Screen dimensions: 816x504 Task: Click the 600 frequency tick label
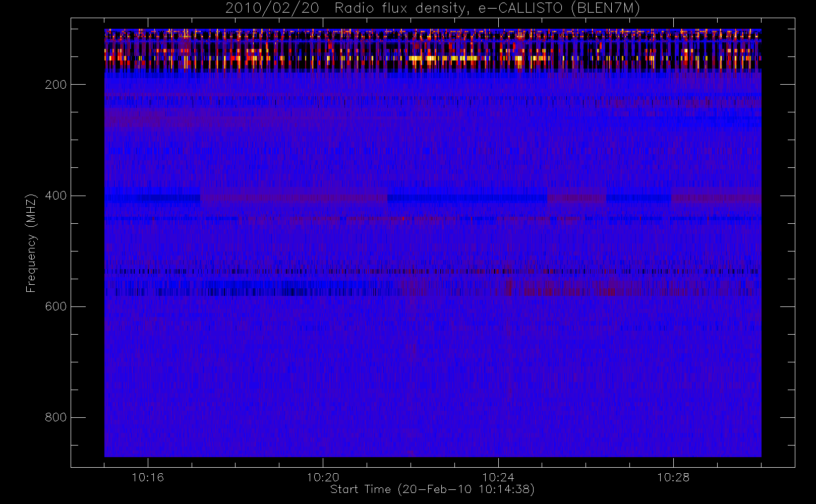[55, 306]
